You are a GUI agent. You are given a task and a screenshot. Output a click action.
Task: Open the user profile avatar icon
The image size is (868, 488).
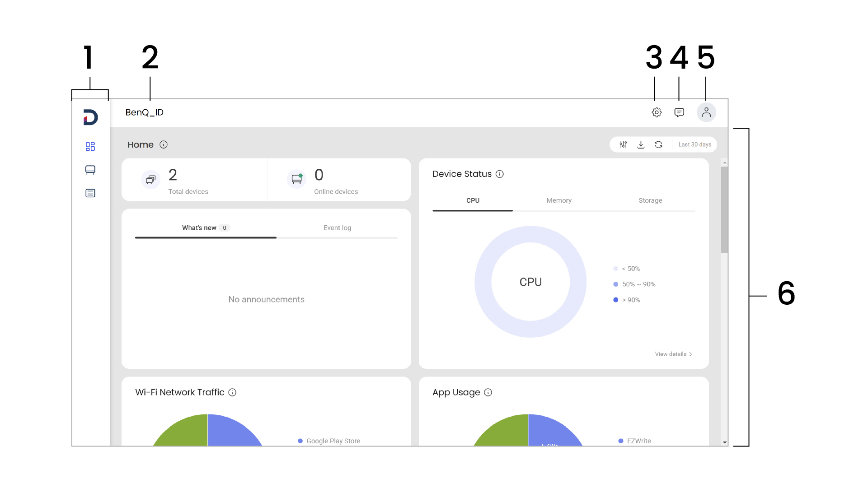point(706,112)
